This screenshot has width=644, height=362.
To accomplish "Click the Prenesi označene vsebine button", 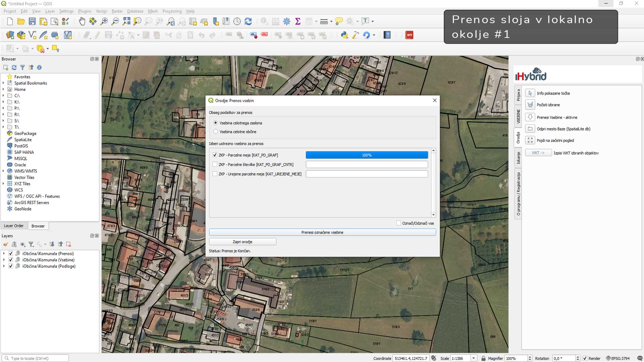I will pyautogui.click(x=322, y=232).
